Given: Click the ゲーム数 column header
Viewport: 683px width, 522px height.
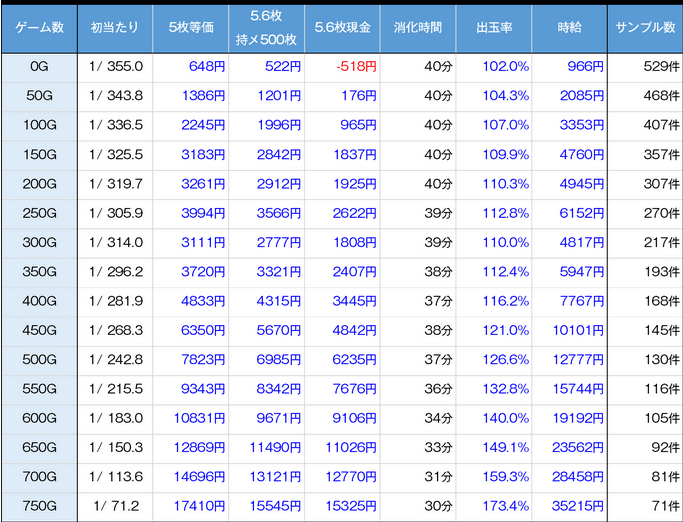Looking at the screenshot, I should 39,28.
